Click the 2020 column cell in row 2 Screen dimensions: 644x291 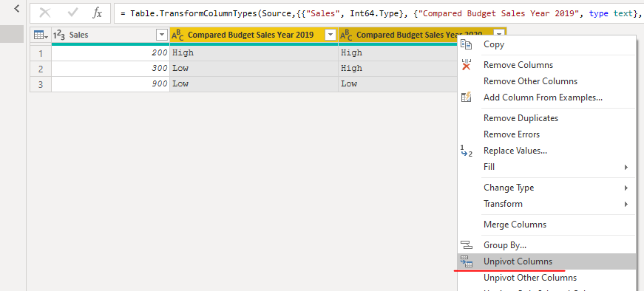(x=398, y=69)
